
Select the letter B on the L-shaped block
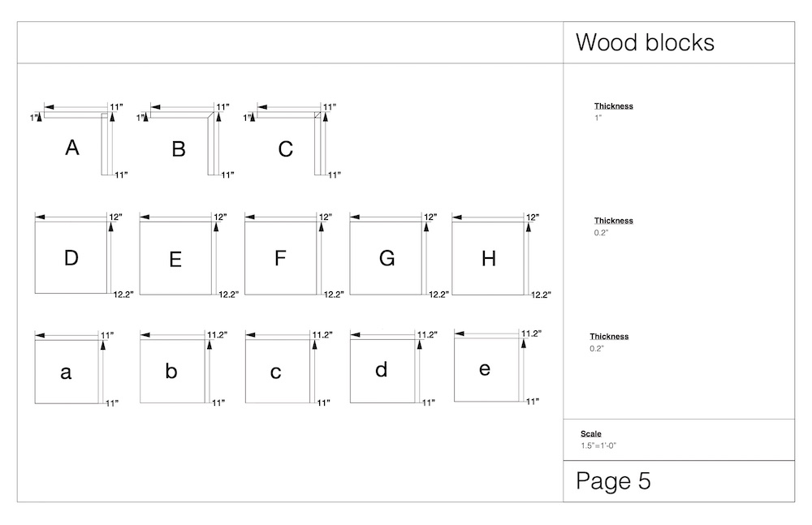(x=179, y=149)
